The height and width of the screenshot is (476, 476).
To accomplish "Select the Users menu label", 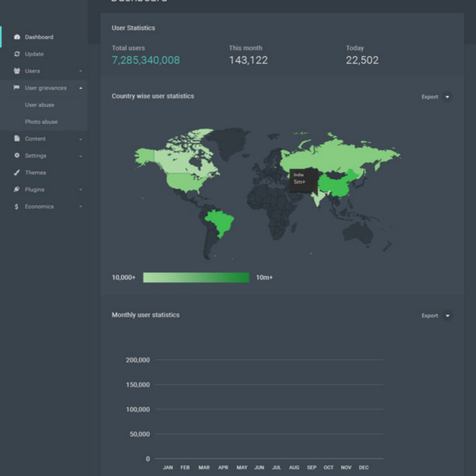I will click(x=32, y=71).
